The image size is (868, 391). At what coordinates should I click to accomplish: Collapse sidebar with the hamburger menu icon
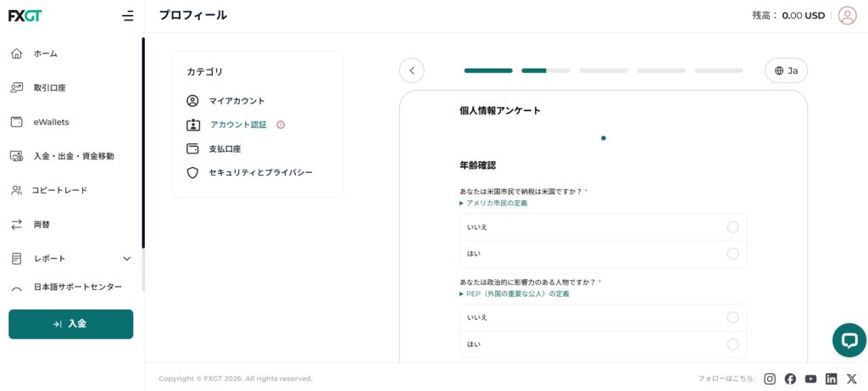coord(128,15)
